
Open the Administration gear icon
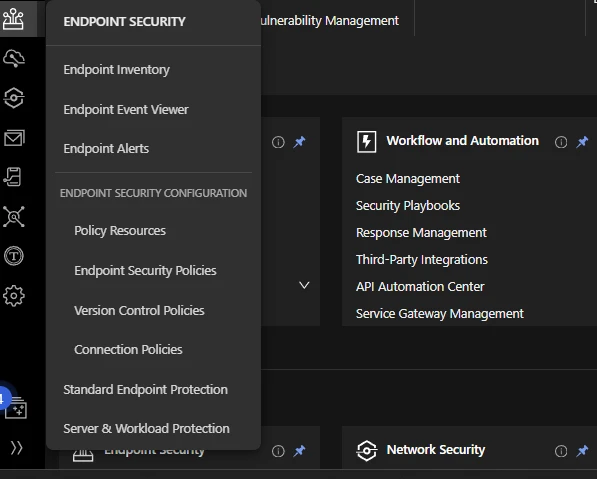click(14, 296)
